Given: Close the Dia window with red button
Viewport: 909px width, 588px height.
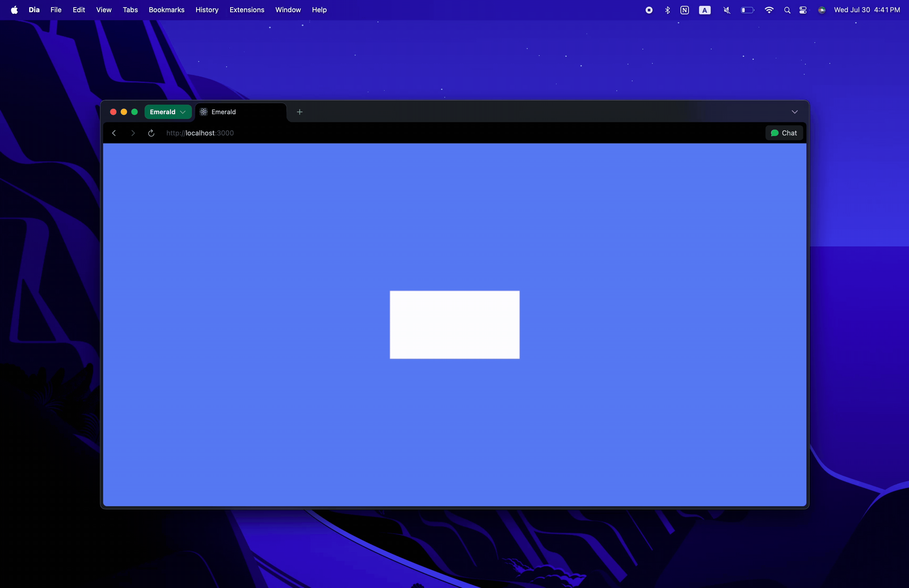Looking at the screenshot, I should click(x=113, y=112).
